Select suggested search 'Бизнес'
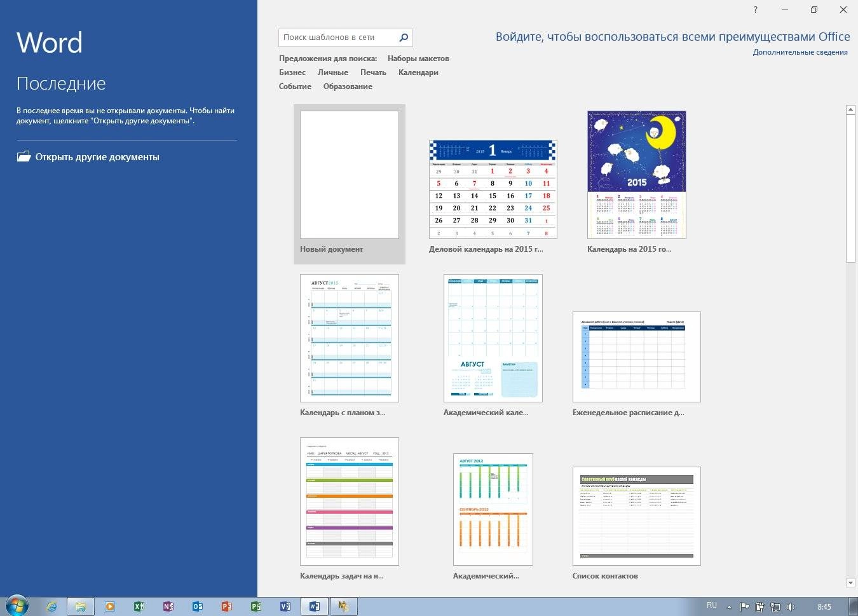Image resolution: width=858 pixels, height=616 pixels. coord(292,72)
